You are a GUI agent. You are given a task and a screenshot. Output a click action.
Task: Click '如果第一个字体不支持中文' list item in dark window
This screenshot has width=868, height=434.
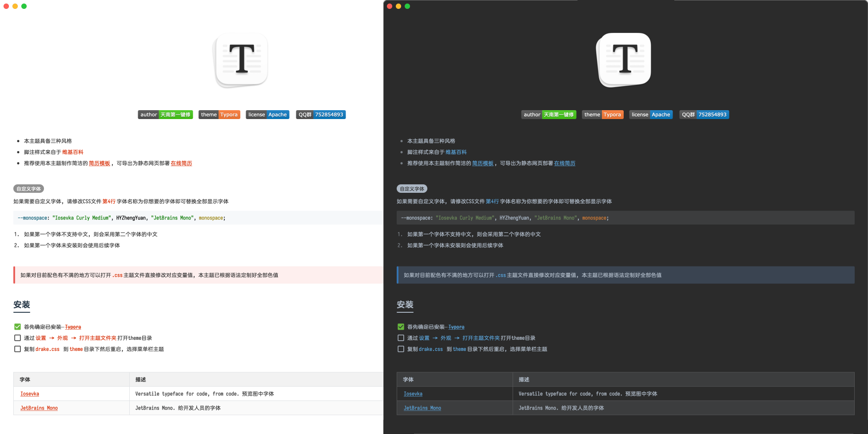474,235
